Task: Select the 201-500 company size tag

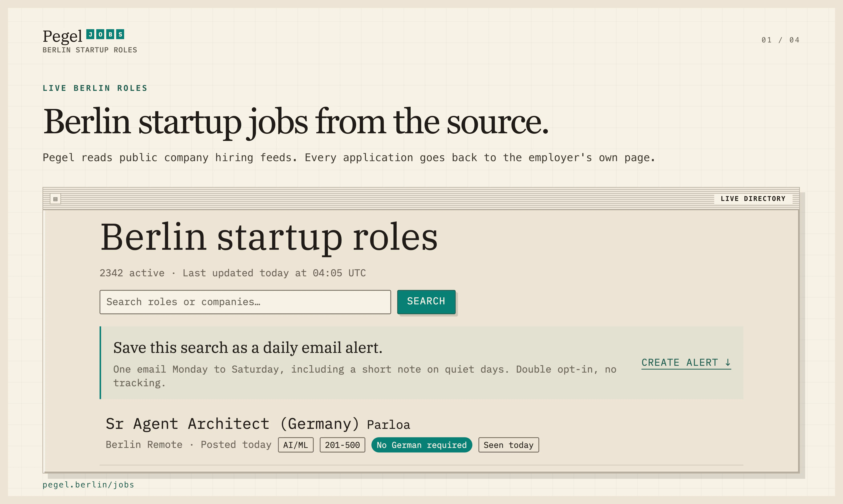Action: [x=342, y=445]
